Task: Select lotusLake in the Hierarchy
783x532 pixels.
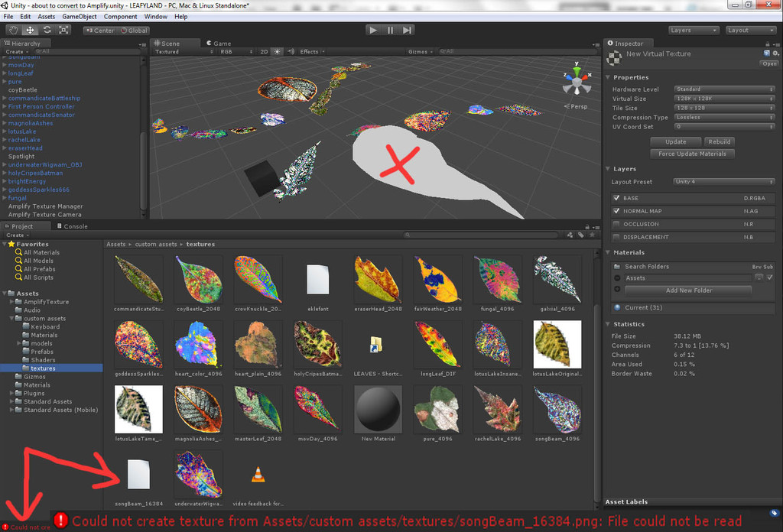Action: click(x=22, y=131)
